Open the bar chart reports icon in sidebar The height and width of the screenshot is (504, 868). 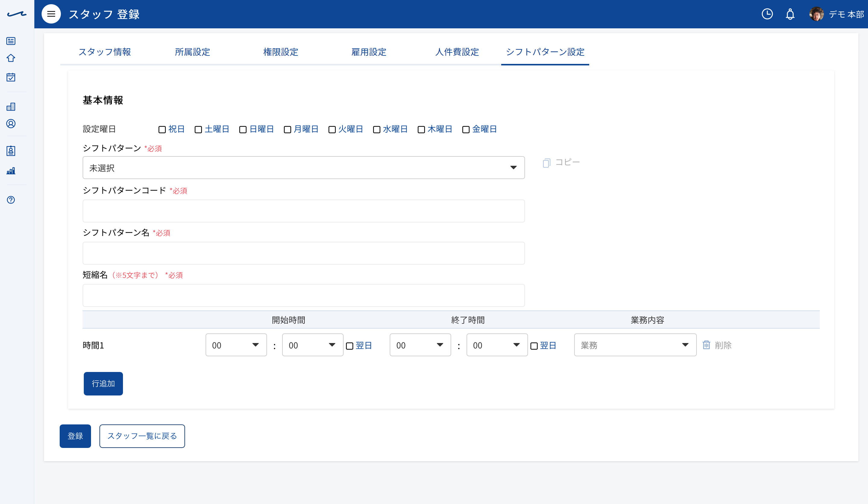point(11,171)
